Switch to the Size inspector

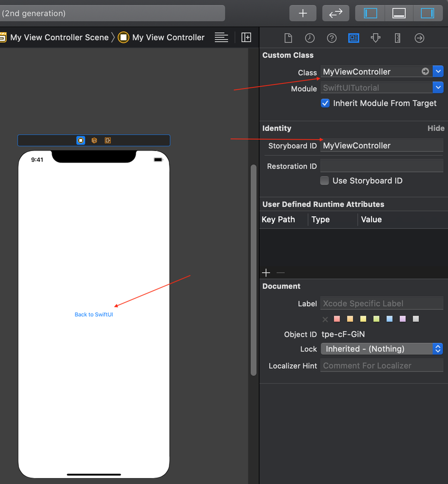tap(397, 38)
